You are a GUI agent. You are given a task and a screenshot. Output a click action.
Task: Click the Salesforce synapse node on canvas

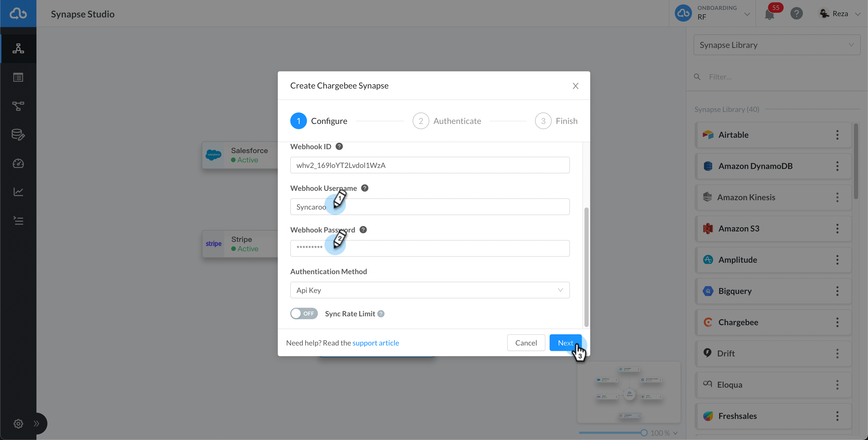pyautogui.click(x=240, y=155)
